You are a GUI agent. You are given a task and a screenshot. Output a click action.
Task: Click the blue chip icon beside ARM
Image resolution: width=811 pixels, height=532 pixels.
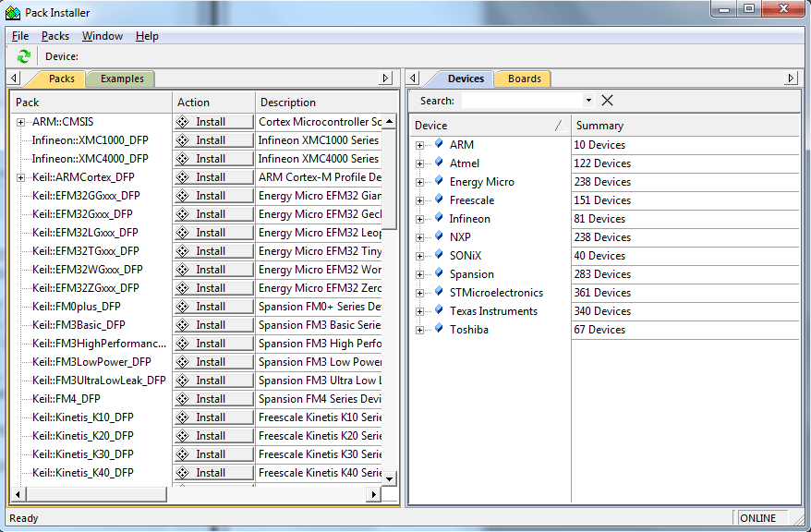(439, 144)
